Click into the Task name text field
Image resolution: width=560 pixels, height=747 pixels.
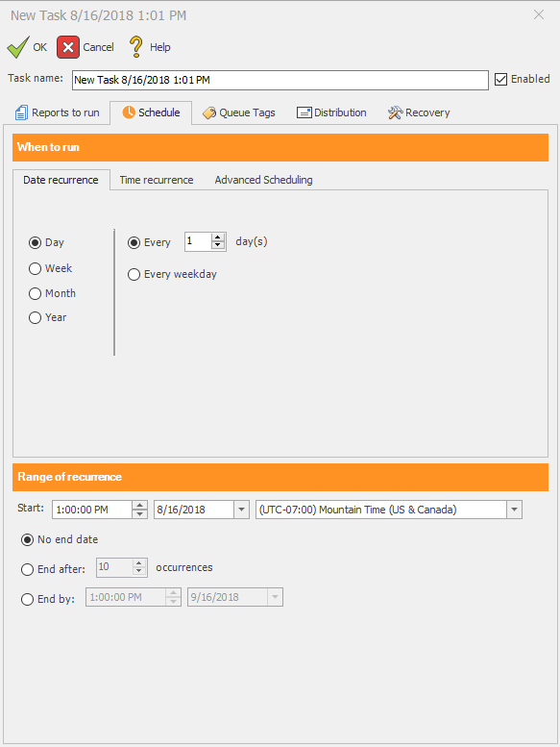280,80
